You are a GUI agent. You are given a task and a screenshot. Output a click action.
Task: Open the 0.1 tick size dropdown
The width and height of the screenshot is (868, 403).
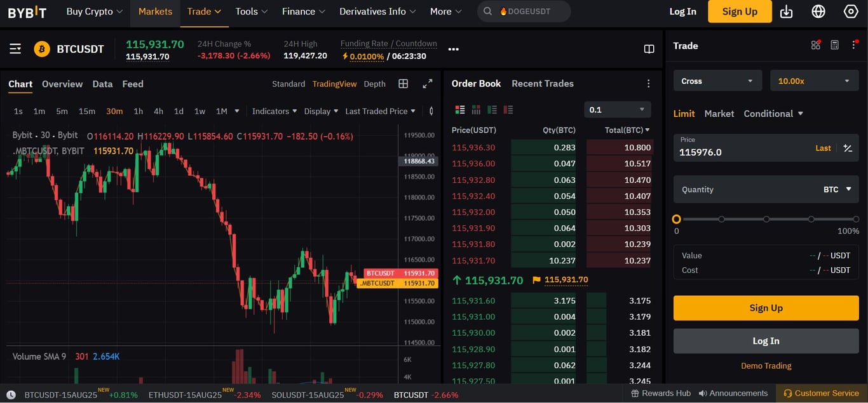click(x=617, y=109)
